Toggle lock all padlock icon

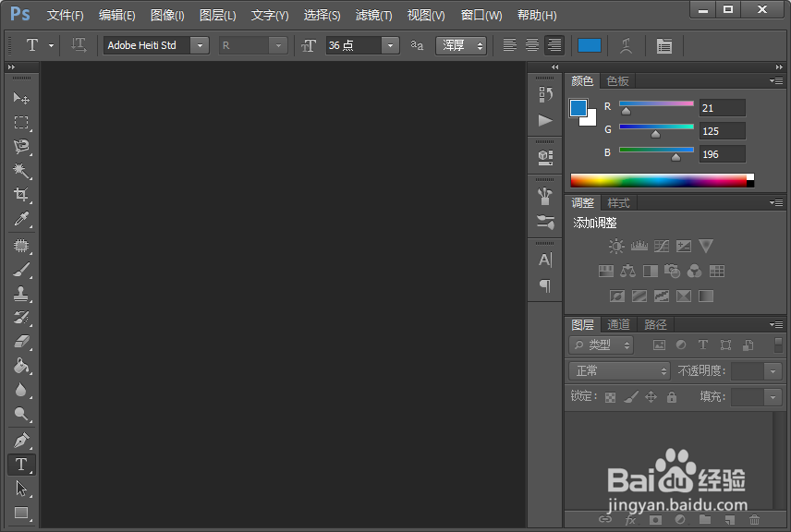coord(672,397)
